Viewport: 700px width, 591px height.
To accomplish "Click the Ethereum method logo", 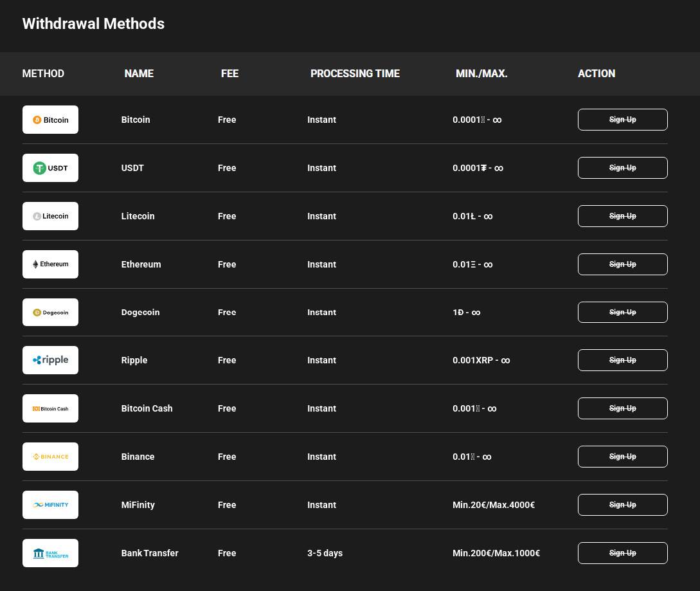I will pyautogui.click(x=50, y=264).
